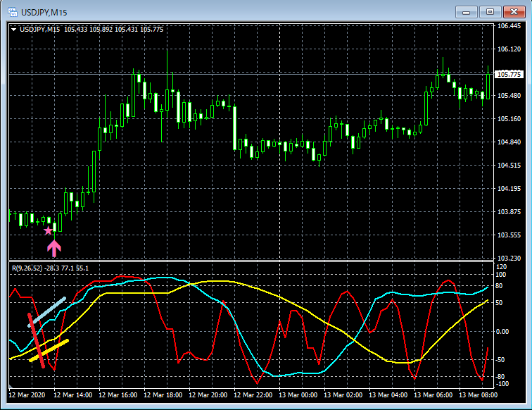Expand the USDJPY,M15 chart dropdown triangle
The width and height of the screenshot is (532, 410).
(x=13, y=29)
